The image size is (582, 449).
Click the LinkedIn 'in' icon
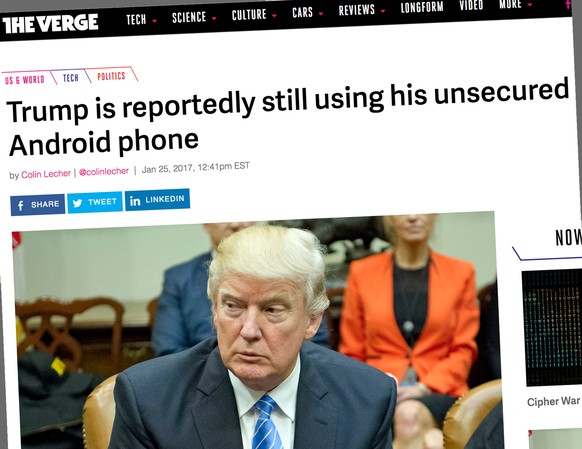[135, 201]
